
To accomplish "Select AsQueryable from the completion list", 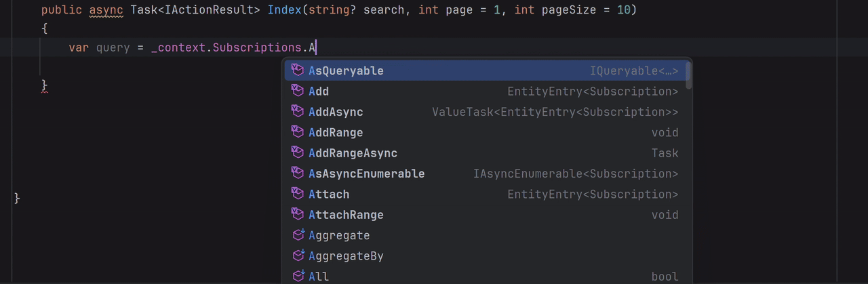I will 346,70.
